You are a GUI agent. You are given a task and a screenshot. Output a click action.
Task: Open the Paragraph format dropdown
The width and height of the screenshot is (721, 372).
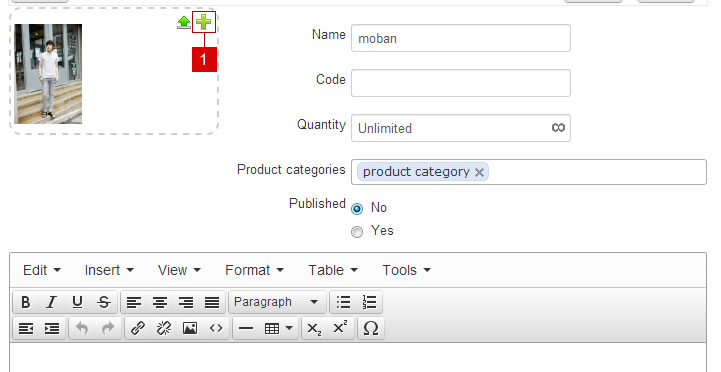click(x=277, y=302)
